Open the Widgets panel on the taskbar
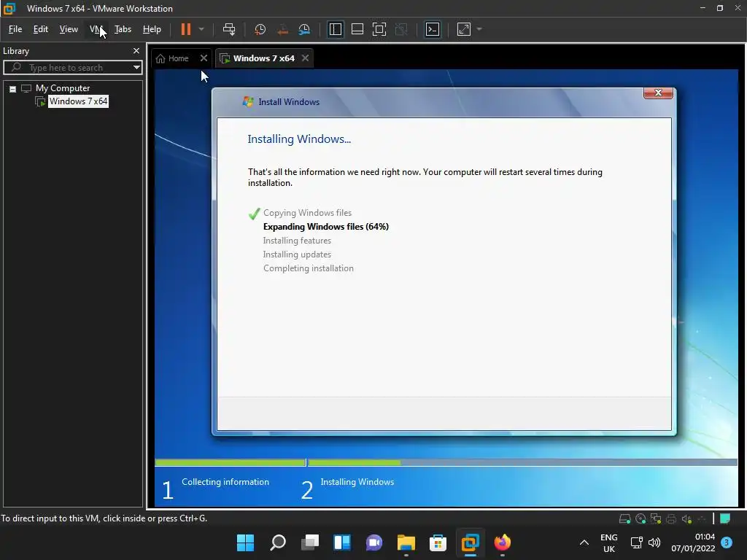 coord(342,542)
